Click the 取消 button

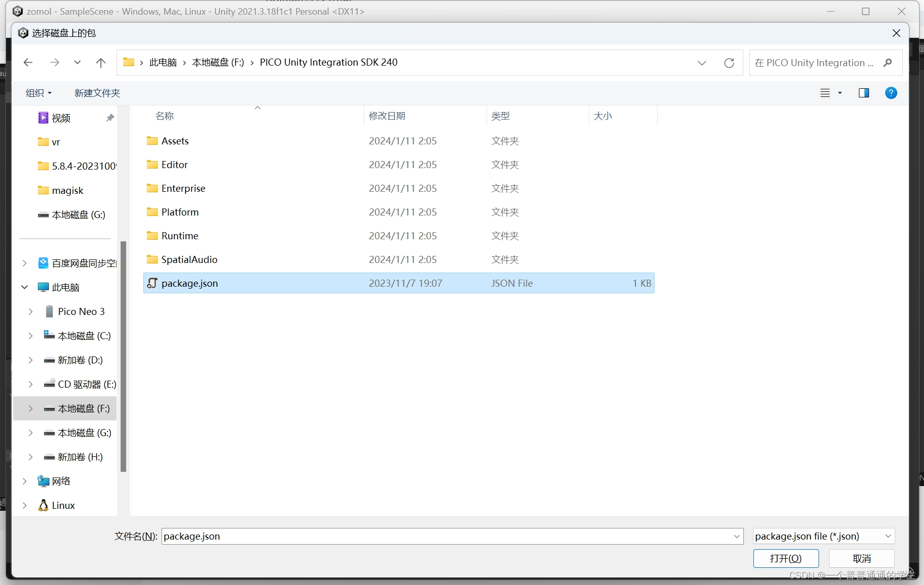click(x=862, y=558)
